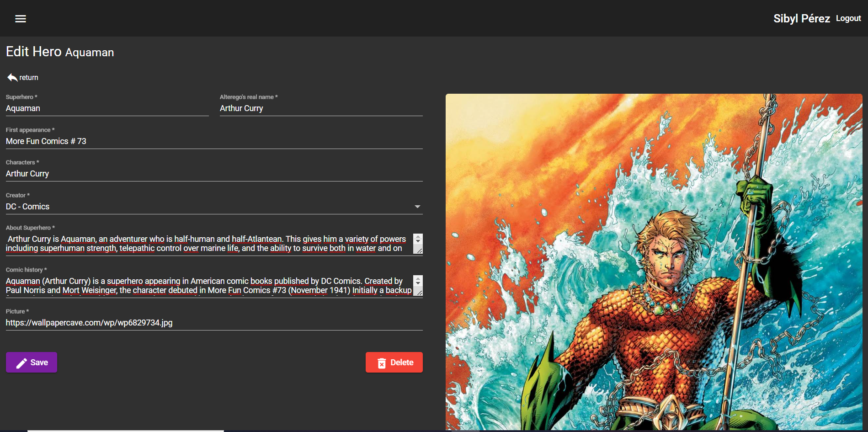This screenshot has height=432, width=868.
Task: Click the First appearance field
Action: click(x=214, y=141)
